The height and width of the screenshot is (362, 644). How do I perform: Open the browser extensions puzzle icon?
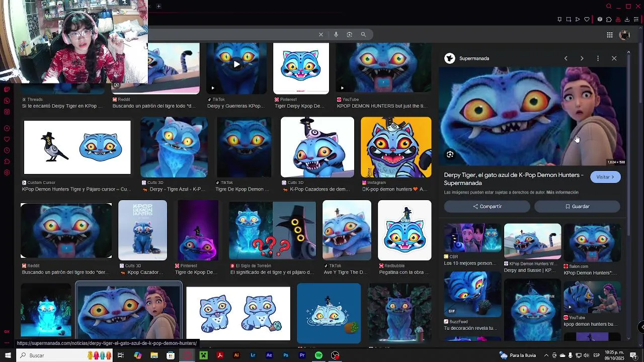(609, 20)
